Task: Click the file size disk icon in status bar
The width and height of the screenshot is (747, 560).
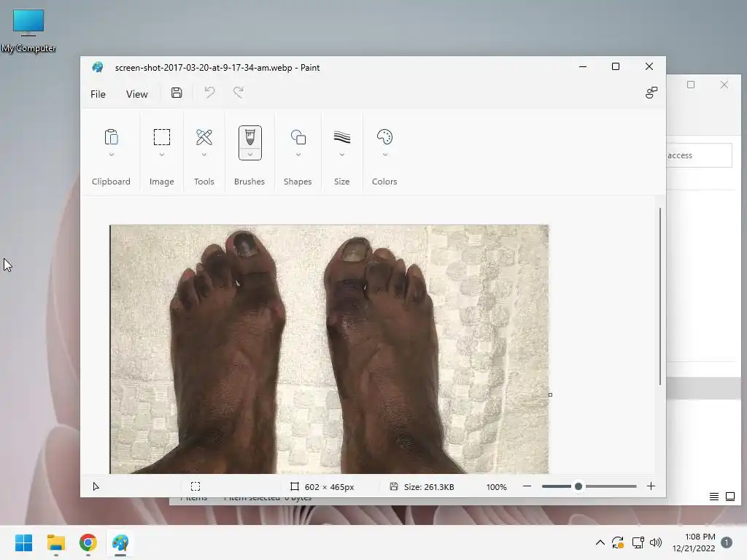Action: pyautogui.click(x=393, y=486)
